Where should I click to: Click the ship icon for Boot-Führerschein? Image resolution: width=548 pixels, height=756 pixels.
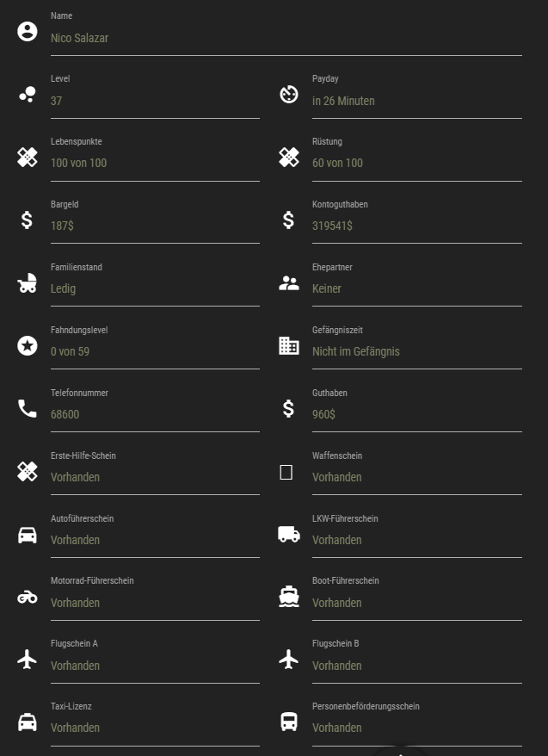[289, 597]
